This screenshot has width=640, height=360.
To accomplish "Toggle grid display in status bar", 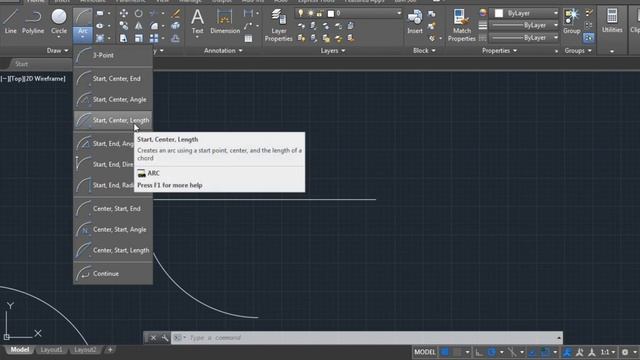I will click(444, 352).
